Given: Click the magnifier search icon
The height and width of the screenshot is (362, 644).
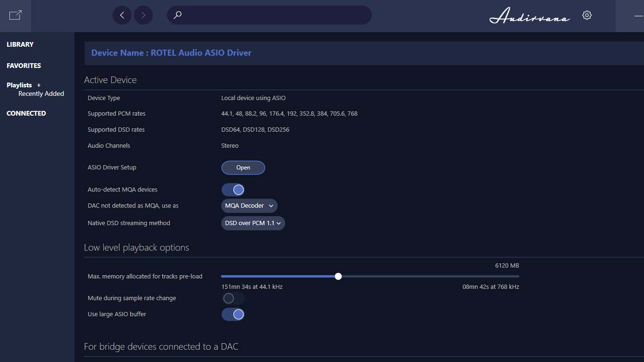Looking at the screenshot, I should click(x=178, y=15).
